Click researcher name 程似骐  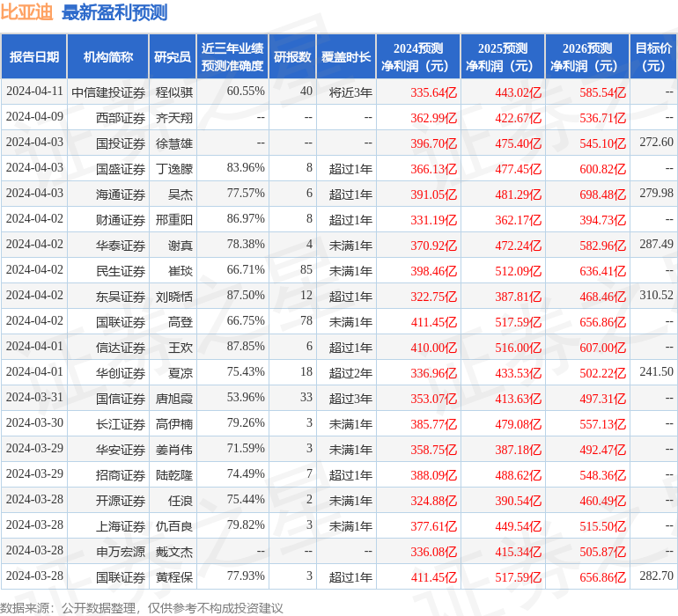click(x=174, y=92)
